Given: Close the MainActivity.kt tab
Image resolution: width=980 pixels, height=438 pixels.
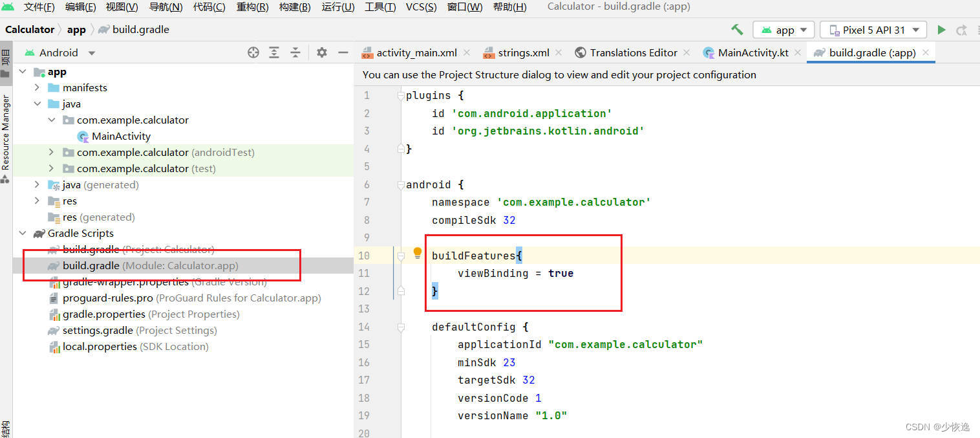Looking at the screenshot, I should pyautogui.click(x=798, y=52).
